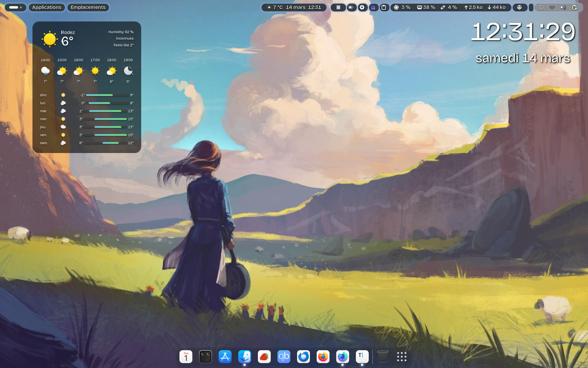This screenshot has width=588, height=368.
Task: Open the system status menu with Wi-Fi and volume
Action: (558, 7)
